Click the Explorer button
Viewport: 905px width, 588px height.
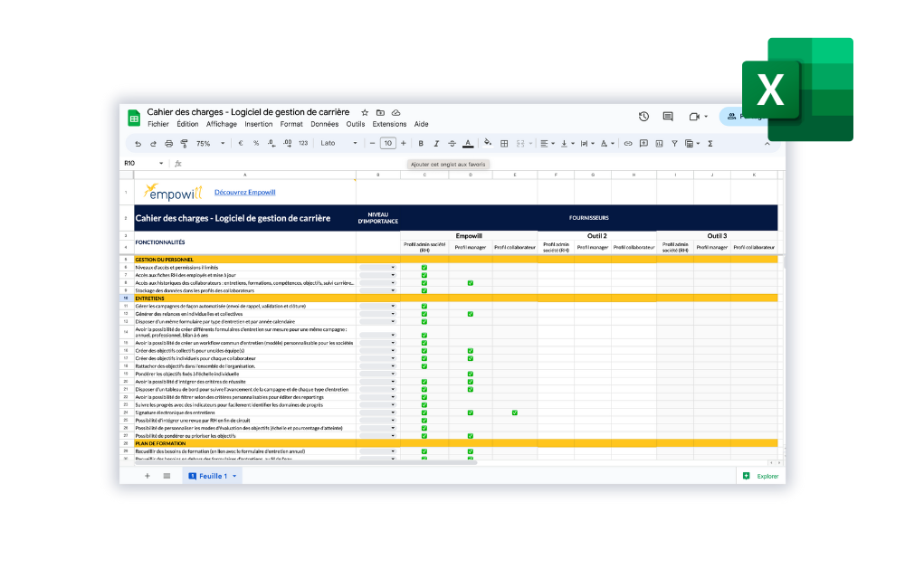pos(761,475)
